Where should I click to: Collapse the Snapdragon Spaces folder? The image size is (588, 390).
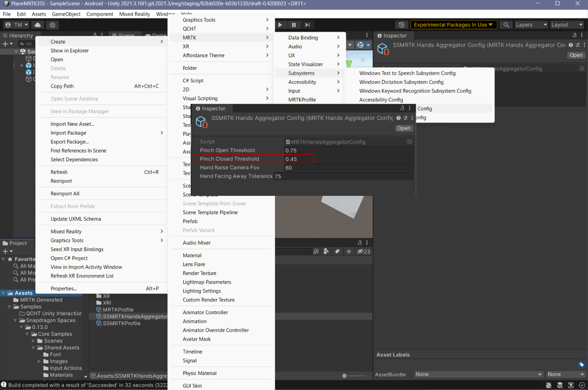(x=15, y=320)
